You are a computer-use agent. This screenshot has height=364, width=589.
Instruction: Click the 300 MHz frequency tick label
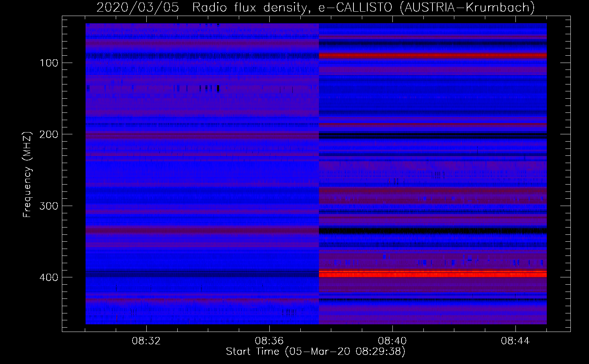click(49, 206)
